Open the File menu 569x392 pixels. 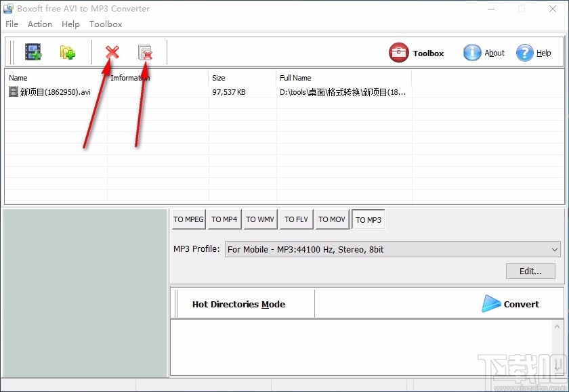12,24
